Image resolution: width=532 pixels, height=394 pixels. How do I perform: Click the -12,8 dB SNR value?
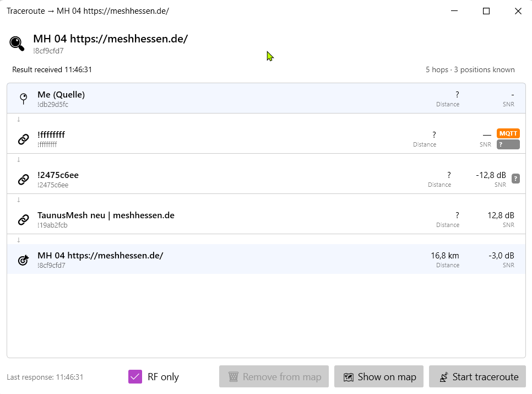491,175
